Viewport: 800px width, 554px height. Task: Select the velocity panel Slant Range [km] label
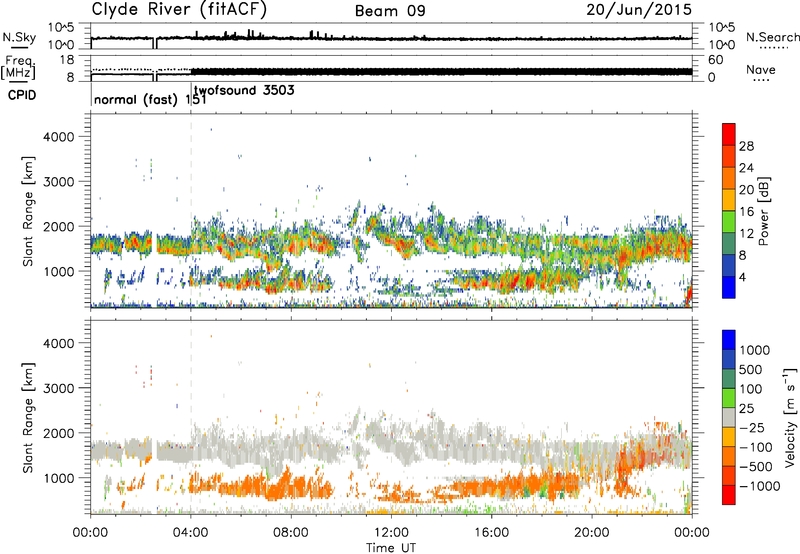point(28,418)
